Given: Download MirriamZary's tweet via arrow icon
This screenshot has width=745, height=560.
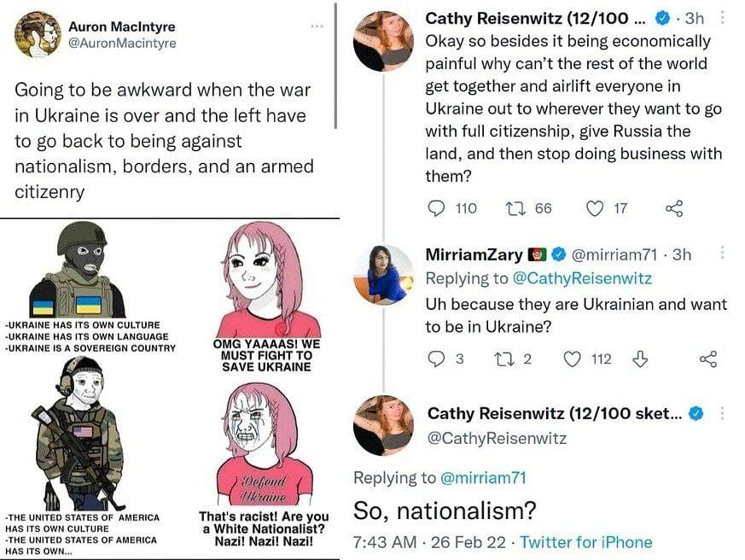Looking at the screenshot, I should (x=640, y=359).
